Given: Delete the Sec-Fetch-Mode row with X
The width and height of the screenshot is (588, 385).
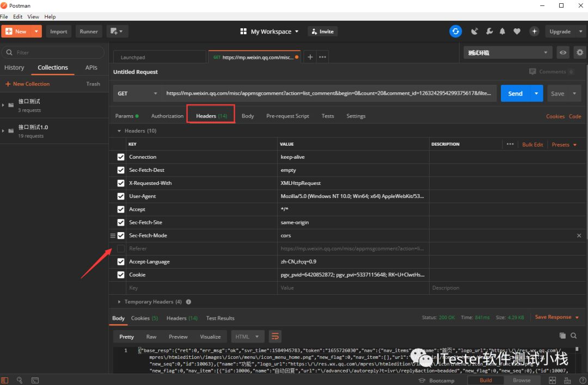Looking at the screenshot, I should pyautogui.click(x=579, y=235).
